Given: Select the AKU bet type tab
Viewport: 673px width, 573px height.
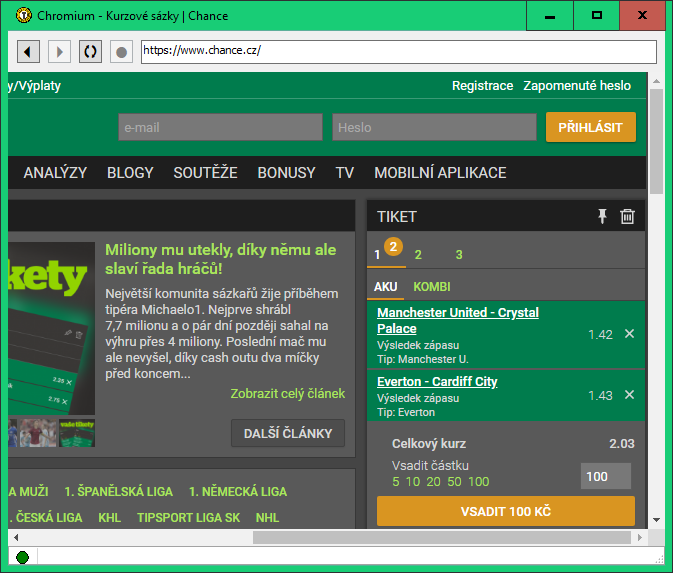Looking at the screenshot, I should click(385, 287).
